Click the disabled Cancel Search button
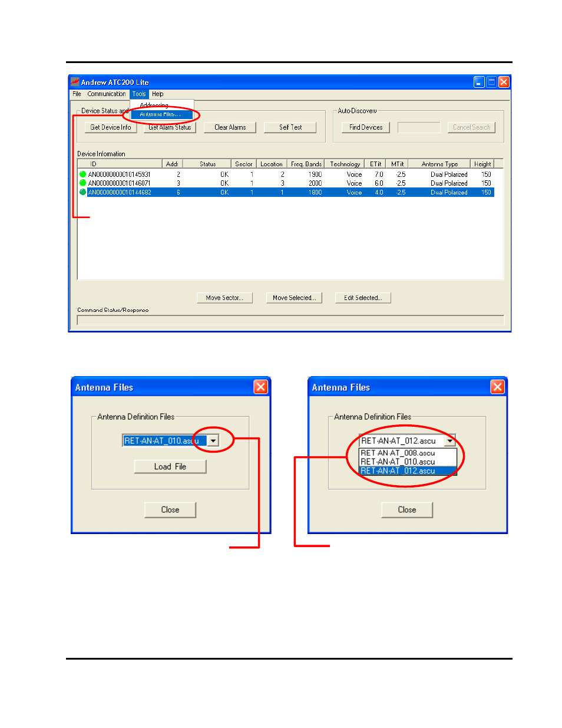This screenshot has height=728, width=562. [471, 127]
